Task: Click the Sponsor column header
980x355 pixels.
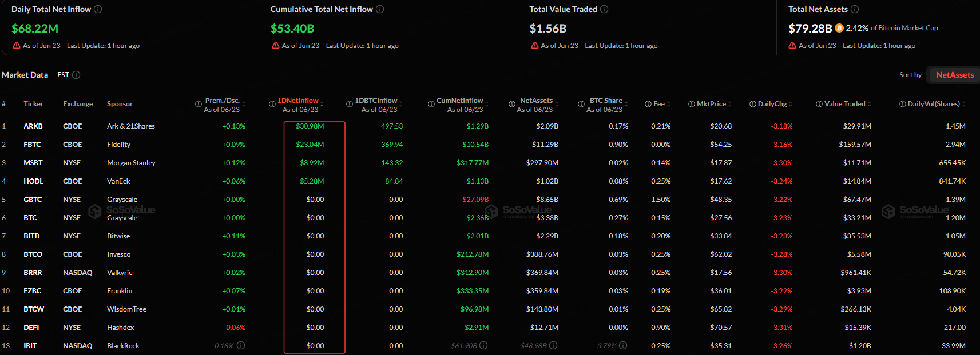Action: [120, 104]
